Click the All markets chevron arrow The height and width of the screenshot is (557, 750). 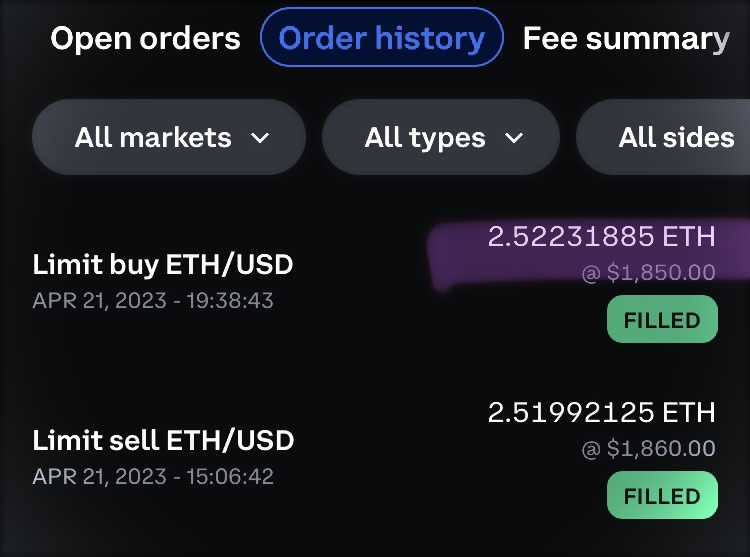[x=260, y=138]
